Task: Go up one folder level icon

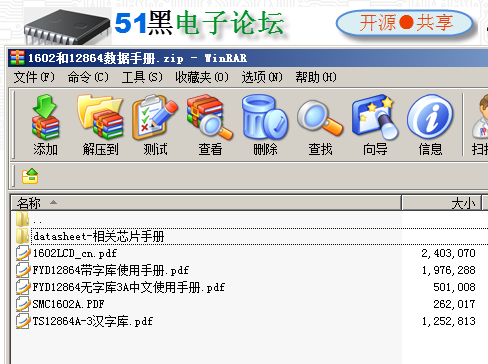Action: tap(30, 176)
